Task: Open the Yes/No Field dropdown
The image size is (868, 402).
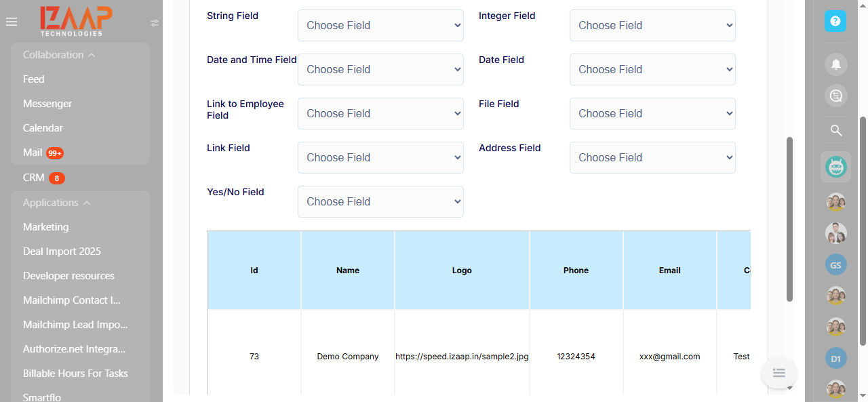Action: (380, 202)
